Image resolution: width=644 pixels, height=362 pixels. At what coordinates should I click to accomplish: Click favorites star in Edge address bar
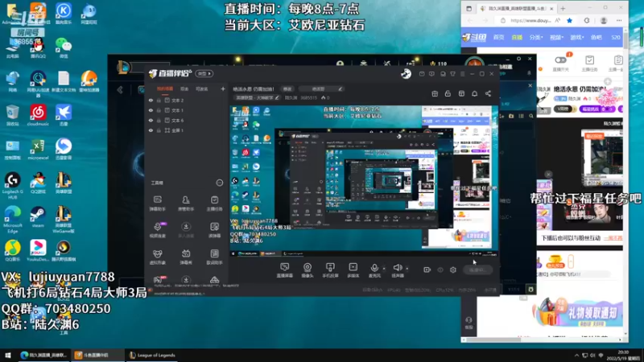569,21
